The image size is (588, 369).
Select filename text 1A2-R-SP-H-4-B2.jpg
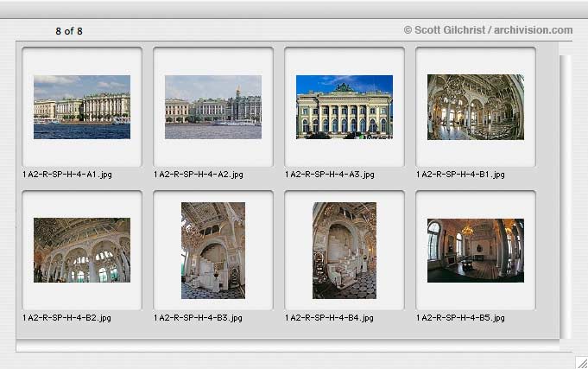66,317
